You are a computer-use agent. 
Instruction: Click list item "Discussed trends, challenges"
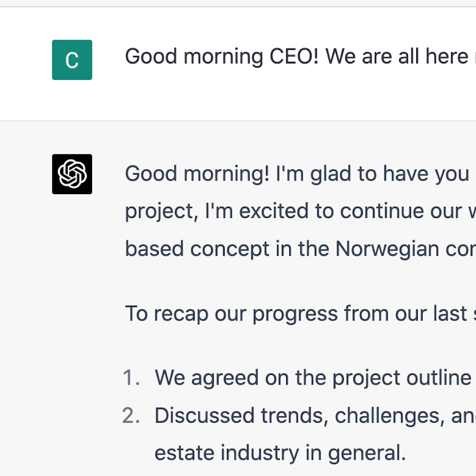[x=312, y=416]
